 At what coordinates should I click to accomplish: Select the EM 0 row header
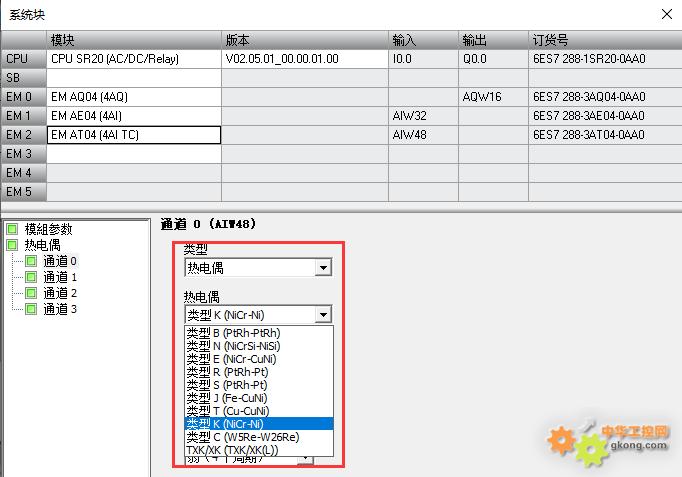pos(24,97)
